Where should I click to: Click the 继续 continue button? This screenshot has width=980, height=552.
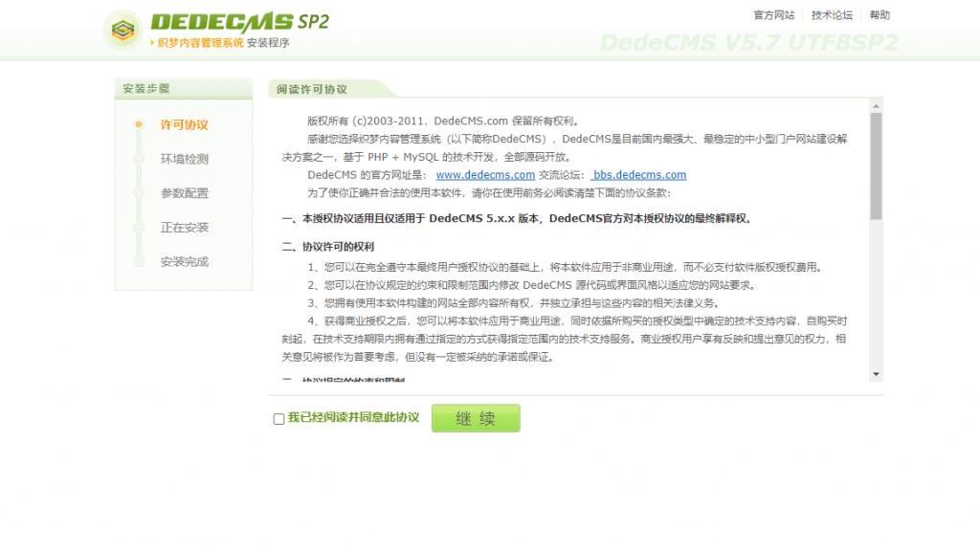pyautogui.click(x=476, y=417)
